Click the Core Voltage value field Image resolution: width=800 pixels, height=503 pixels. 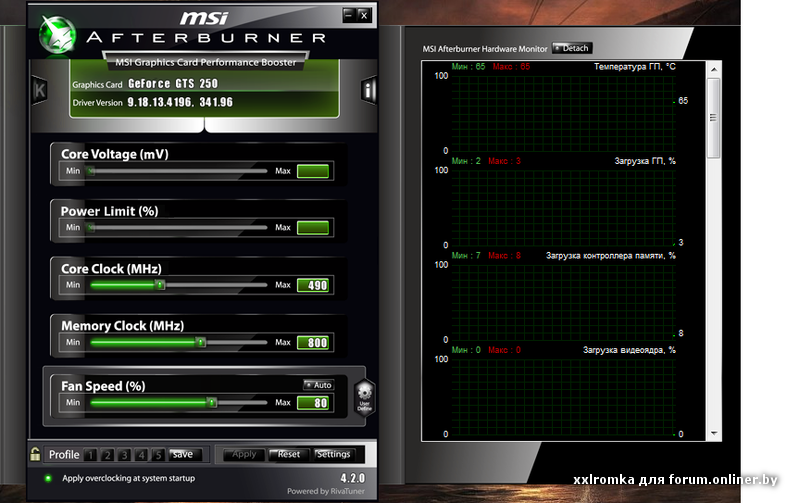coord(313,171)
